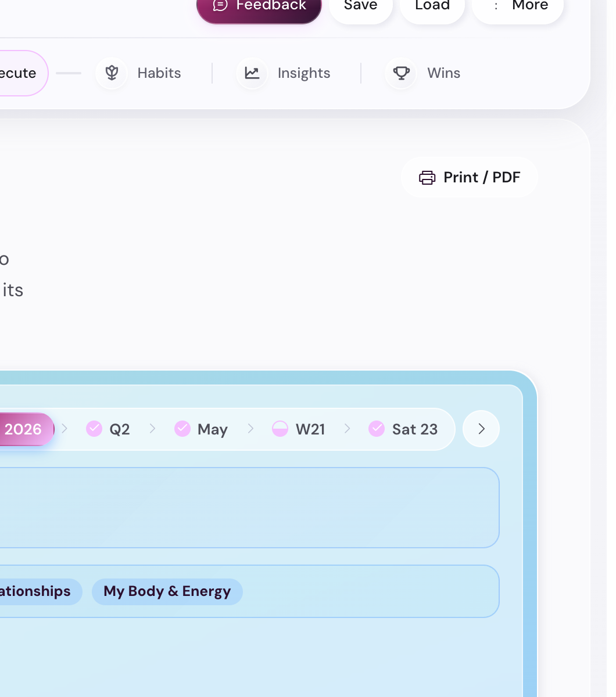Click the empty text box below the breadcrumbs
This screenshot has width=616, height=697.
point(249,508)
